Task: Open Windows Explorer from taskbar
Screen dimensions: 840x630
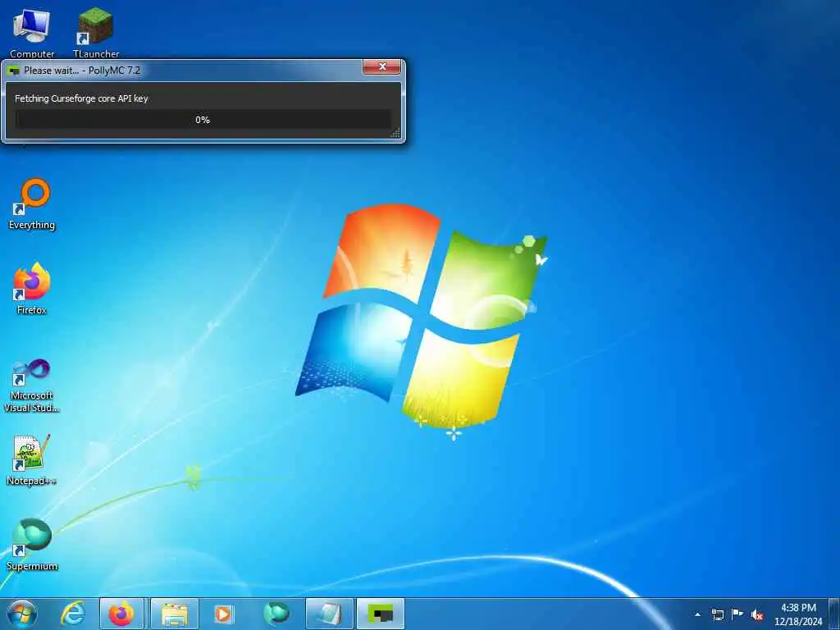Action: coord(175,614)
